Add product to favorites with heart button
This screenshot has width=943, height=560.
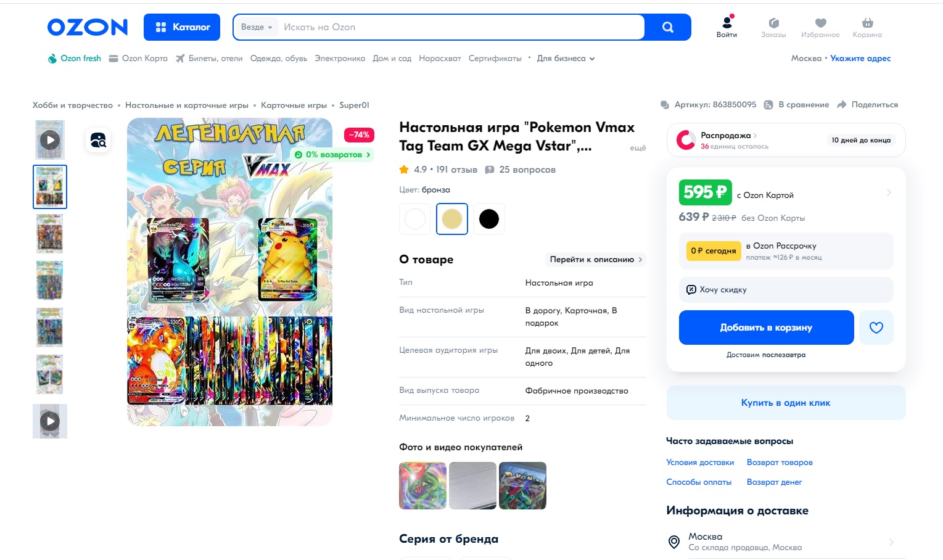pos(876,327)
